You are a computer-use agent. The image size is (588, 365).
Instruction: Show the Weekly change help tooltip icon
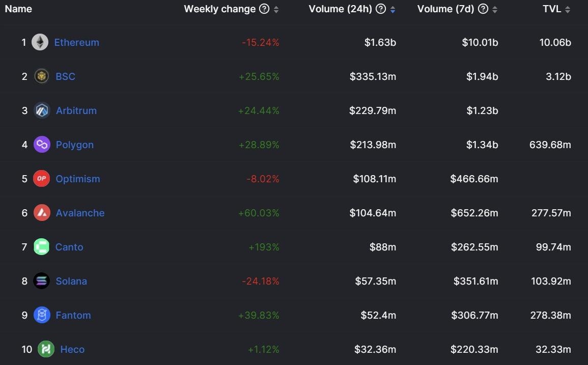tap(264, 9)
